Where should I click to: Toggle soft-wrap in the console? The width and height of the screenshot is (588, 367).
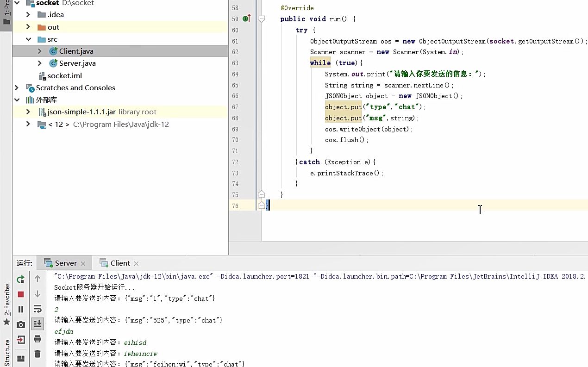pyautogui.click(x=37, y=309)
